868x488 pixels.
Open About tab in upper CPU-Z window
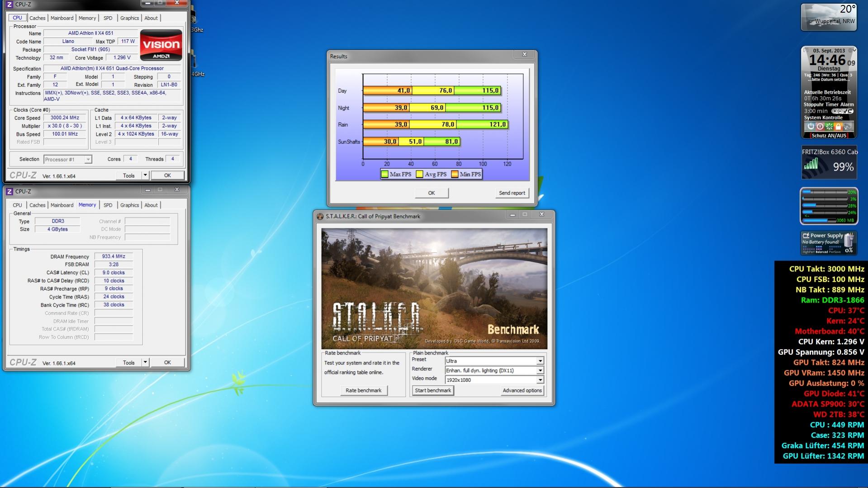[151, 18]
